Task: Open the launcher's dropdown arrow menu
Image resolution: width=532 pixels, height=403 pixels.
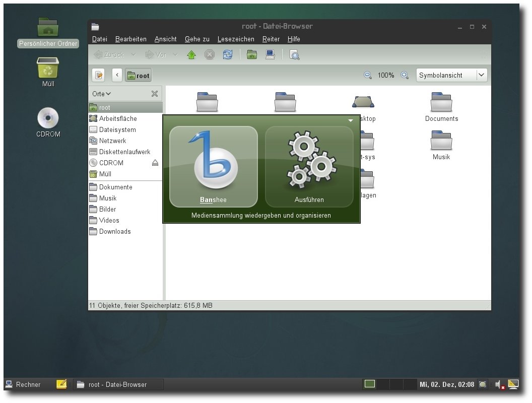Action: point(351,120)
